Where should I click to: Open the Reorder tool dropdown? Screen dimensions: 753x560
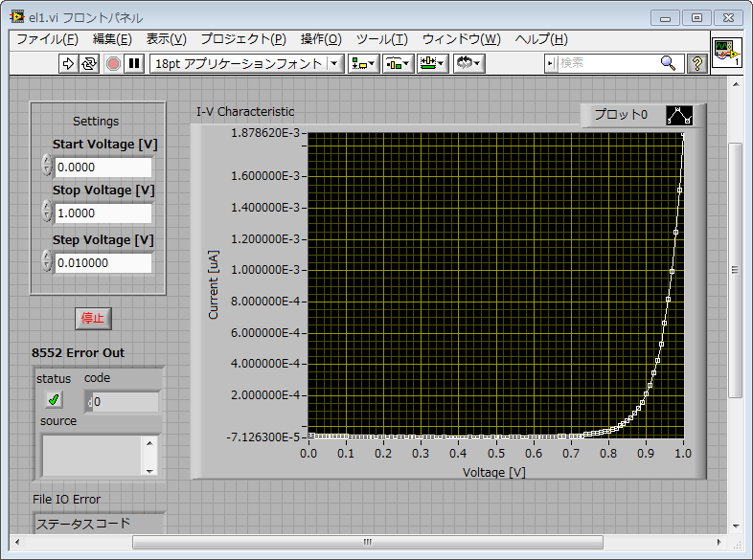468,63
